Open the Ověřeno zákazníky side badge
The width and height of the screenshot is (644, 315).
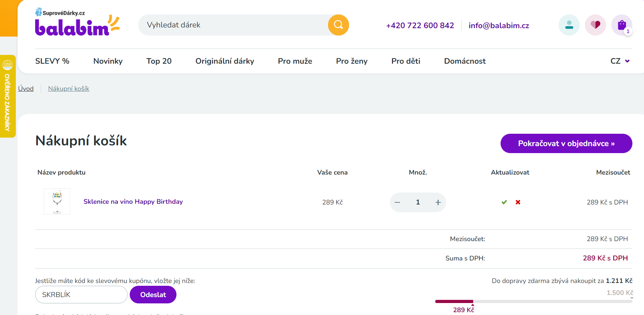tap(7, 96)
